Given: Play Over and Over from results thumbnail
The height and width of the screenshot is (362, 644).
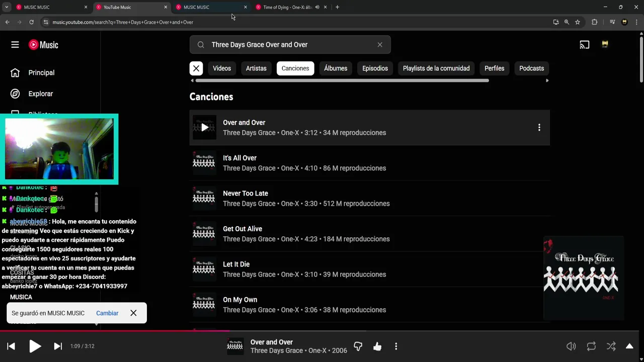Looking at the screenshot, I should (x=204, y=128).
